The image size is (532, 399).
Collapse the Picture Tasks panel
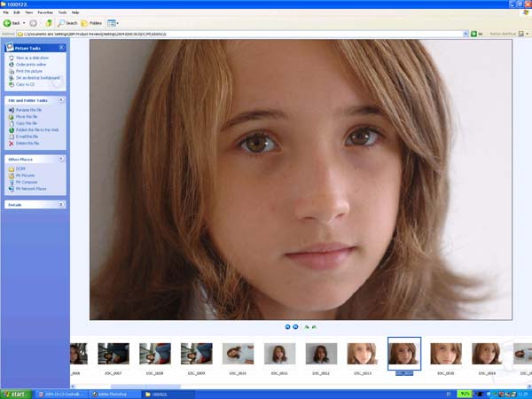click(62, 48)
